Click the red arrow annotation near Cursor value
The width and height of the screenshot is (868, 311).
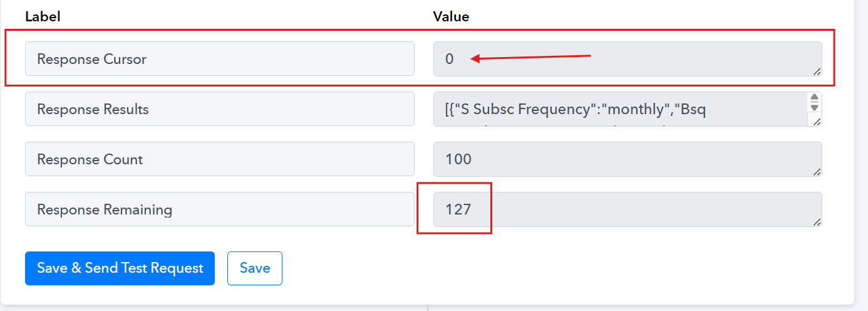(531, 58)
